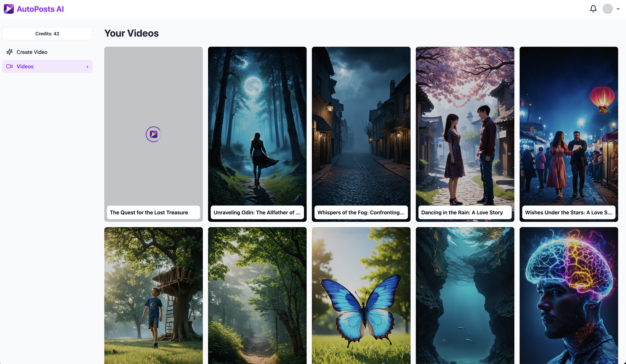Expand the account menu chevron

point(618,9)
